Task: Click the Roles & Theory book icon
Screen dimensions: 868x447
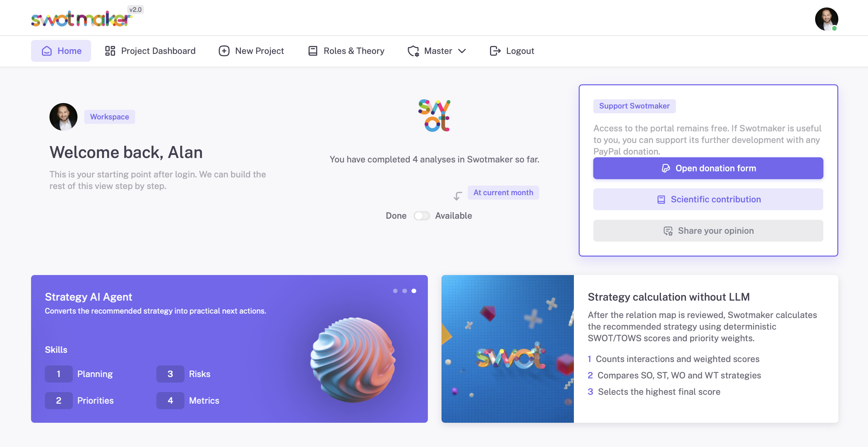Action: pyautogui.click(x=313, y=51)
